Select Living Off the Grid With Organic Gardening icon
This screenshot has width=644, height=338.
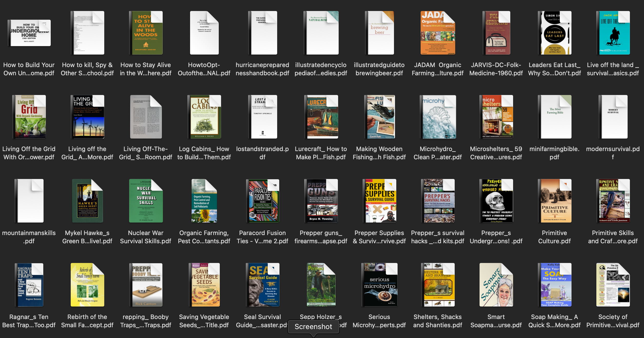[x=29, y=117]
